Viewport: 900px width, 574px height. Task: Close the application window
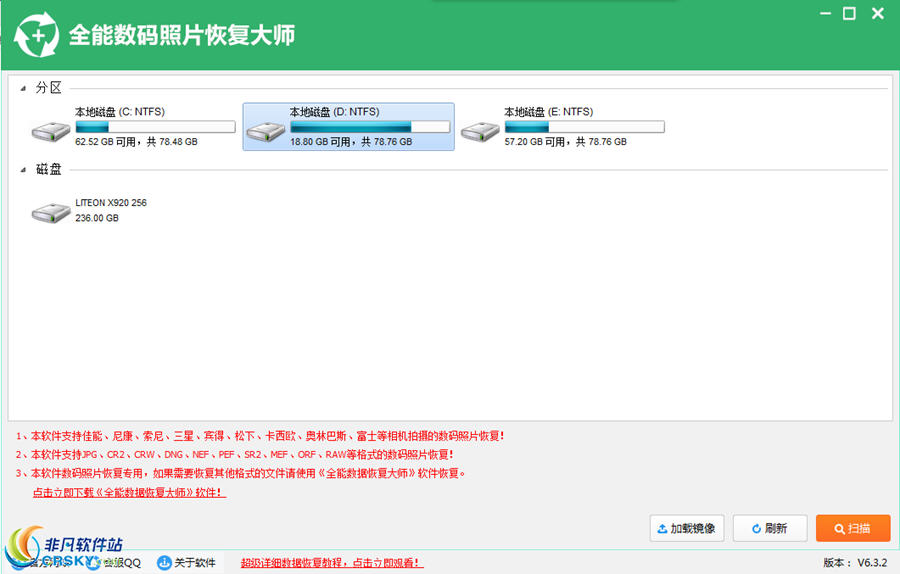(878, 13)
